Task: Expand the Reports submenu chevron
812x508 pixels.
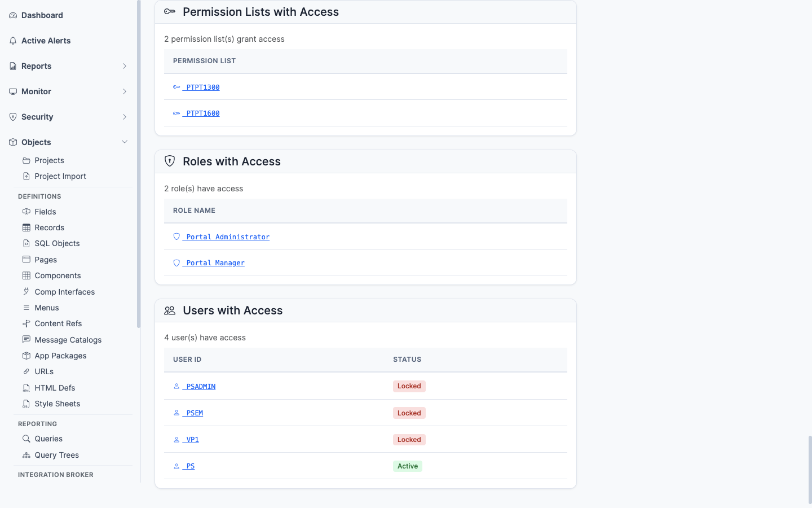Action: 125,66
